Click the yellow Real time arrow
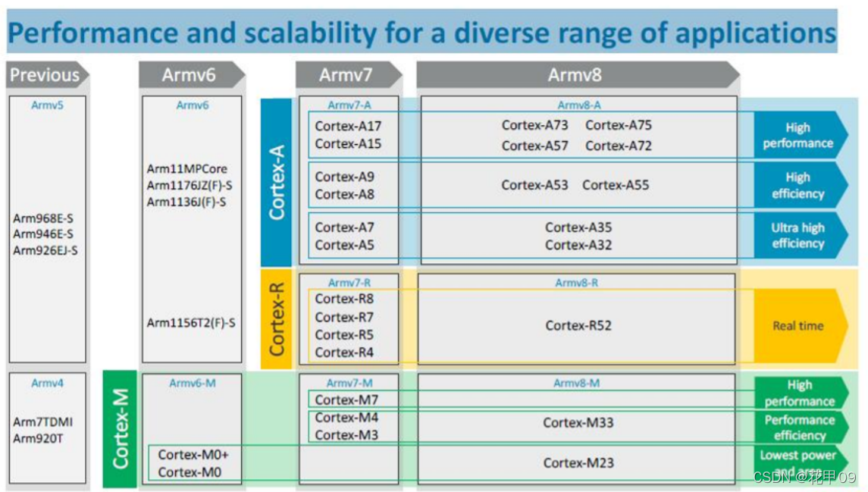The height and width of the screenshot is (492, 868). coord(801,326)
